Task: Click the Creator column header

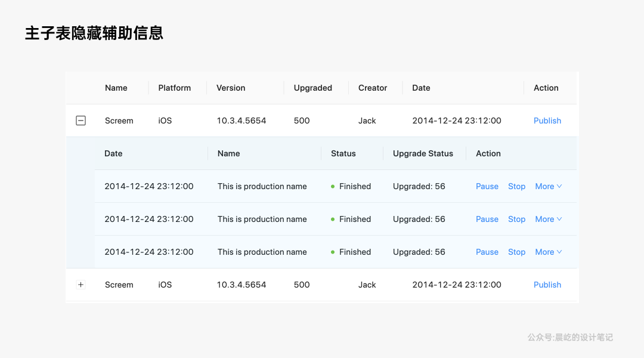Action: click(x=373, y=88)
